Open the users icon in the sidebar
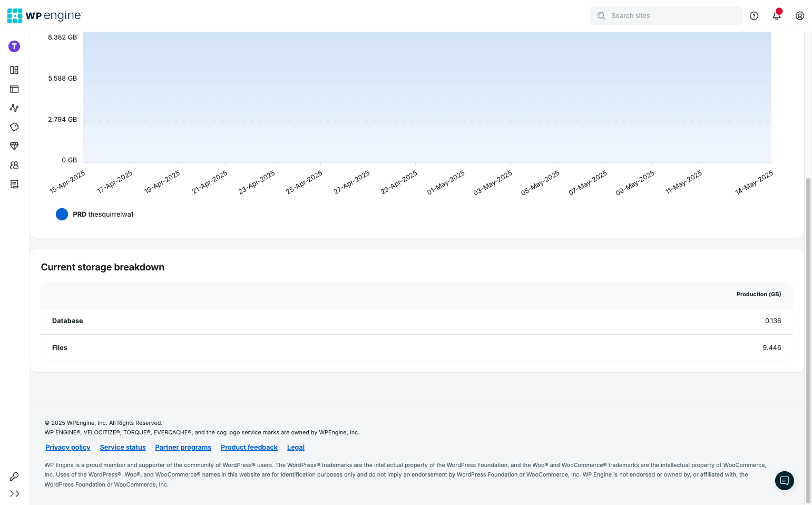Image resolution: width=812 pixels, height=505 pixels. (14, 165)
